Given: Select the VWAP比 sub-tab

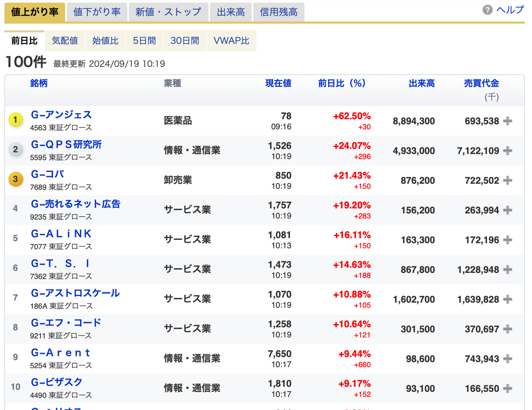Looking at the screenshot, I should pos(232,40).
